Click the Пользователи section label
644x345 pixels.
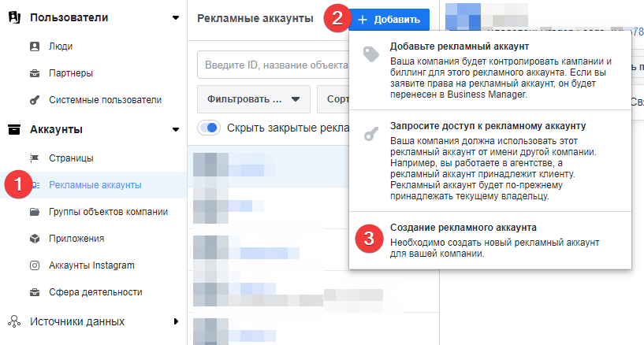(x=69, y=17)
